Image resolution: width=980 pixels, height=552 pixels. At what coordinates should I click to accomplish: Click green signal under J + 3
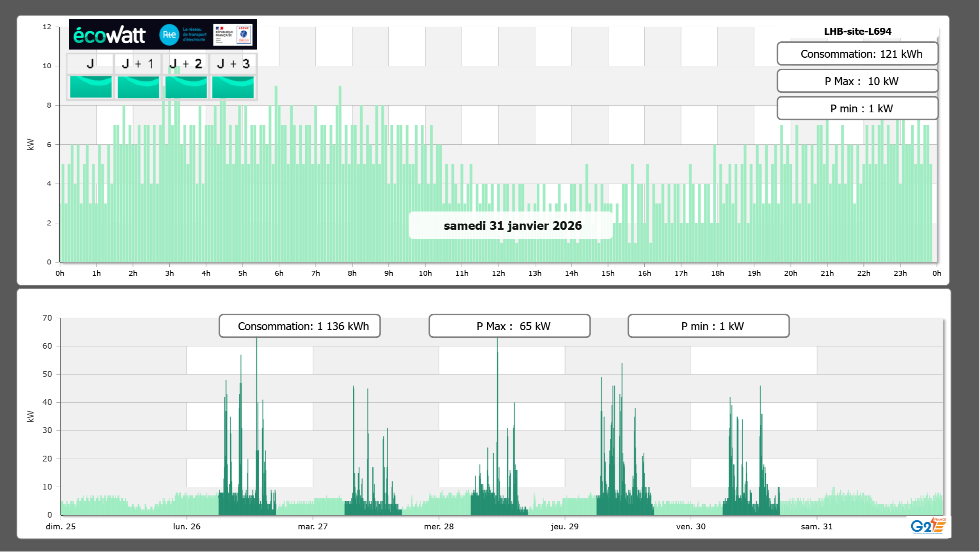pos(233,87)
